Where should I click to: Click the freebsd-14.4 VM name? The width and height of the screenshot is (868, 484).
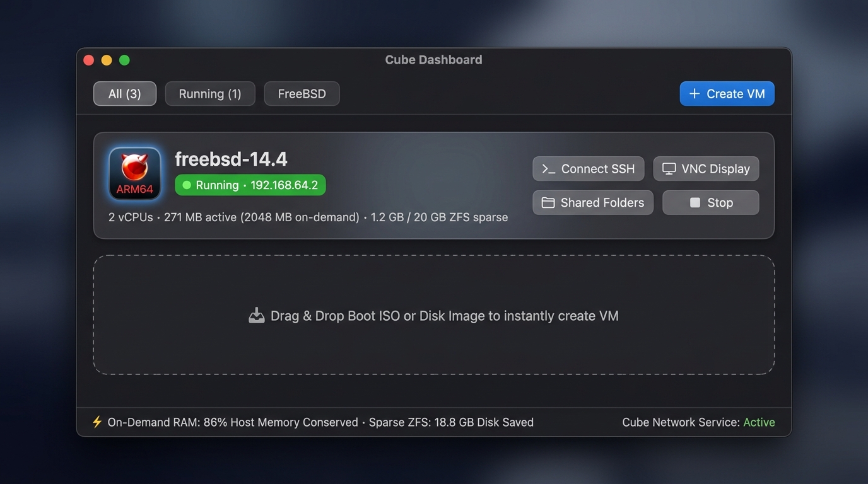point(231,159)
